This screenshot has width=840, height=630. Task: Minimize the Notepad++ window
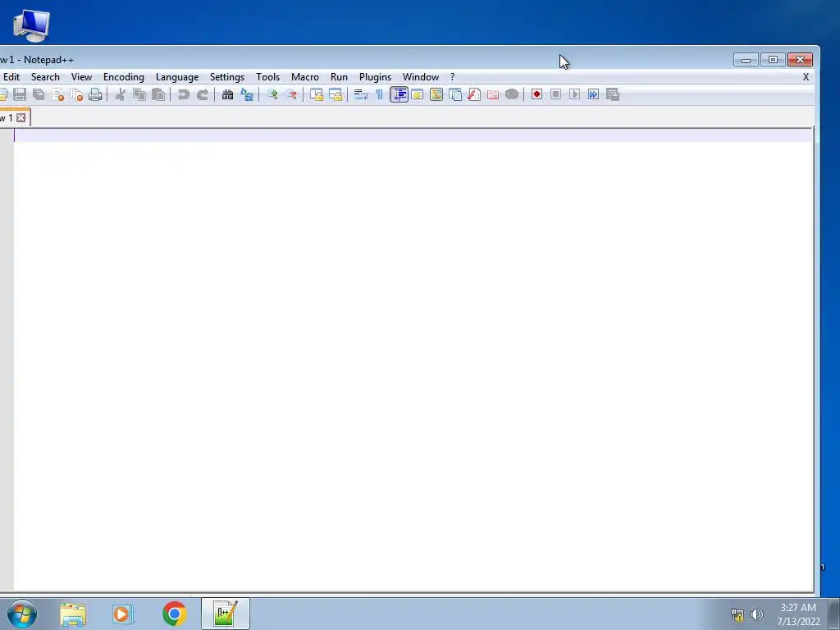coord(746,59)
